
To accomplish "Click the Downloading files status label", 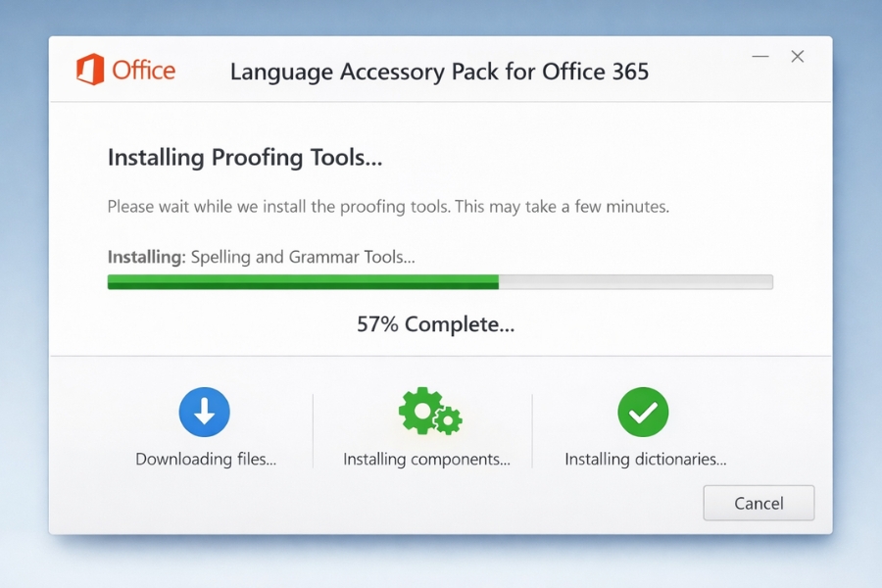I will tap(204, 459).
